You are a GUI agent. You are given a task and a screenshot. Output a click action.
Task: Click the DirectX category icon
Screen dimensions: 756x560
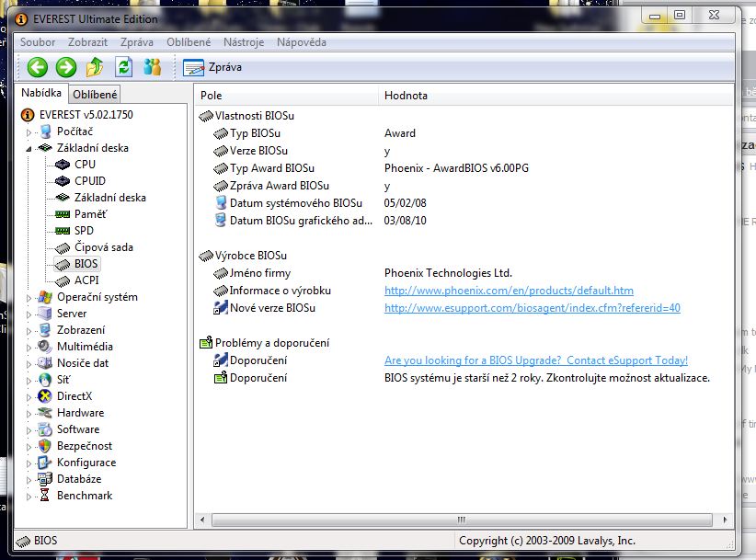point(45,396)
